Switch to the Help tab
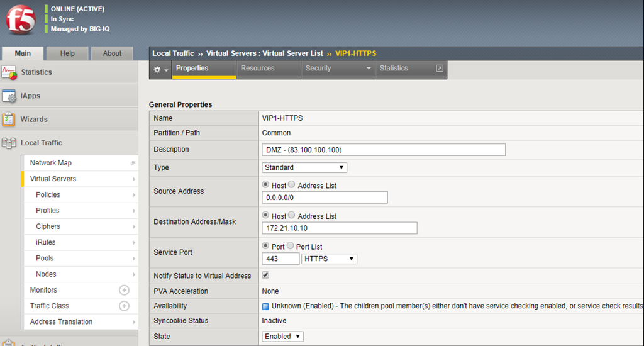The height and width of the screenshot is (346, 644). point(67,53)
